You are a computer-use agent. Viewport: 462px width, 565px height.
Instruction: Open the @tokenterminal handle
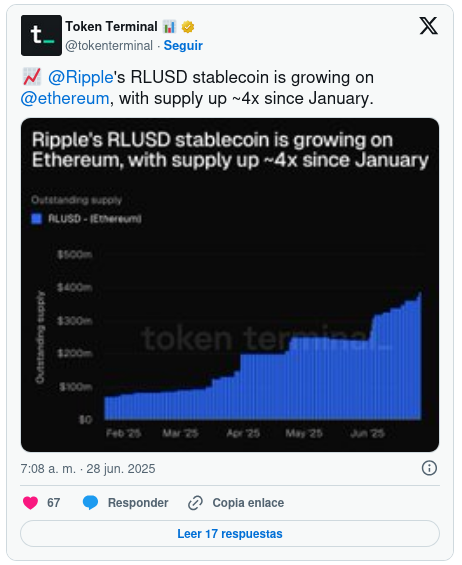tap(109, 45)
